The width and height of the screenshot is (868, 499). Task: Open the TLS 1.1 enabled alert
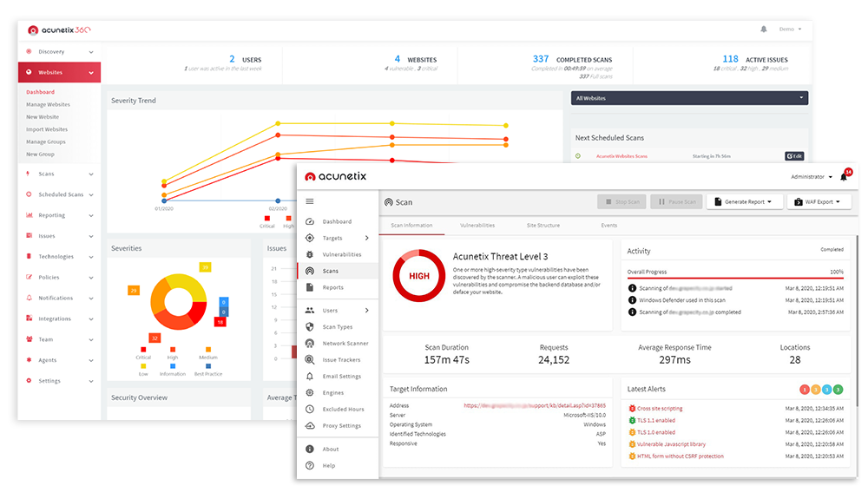(656, 420)
